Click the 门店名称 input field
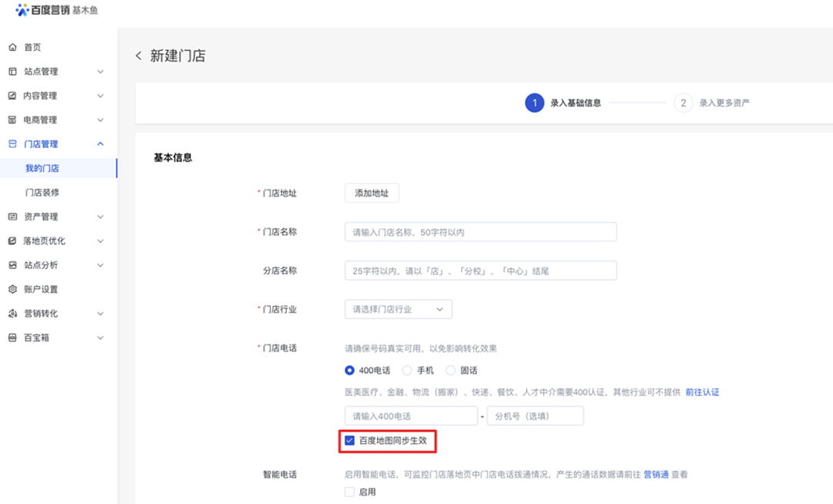The width and height of the screenshot is (833, 504). 480,232
